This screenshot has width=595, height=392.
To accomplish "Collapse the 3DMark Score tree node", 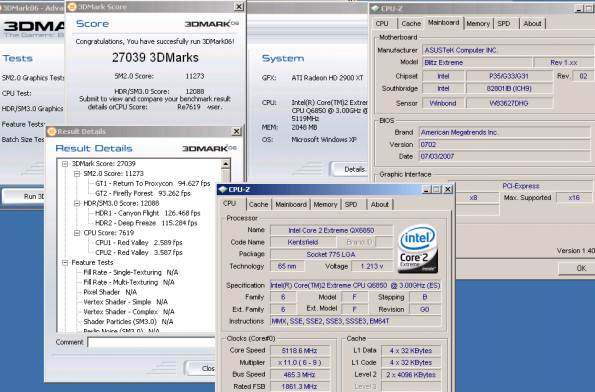I will point(65,164).
